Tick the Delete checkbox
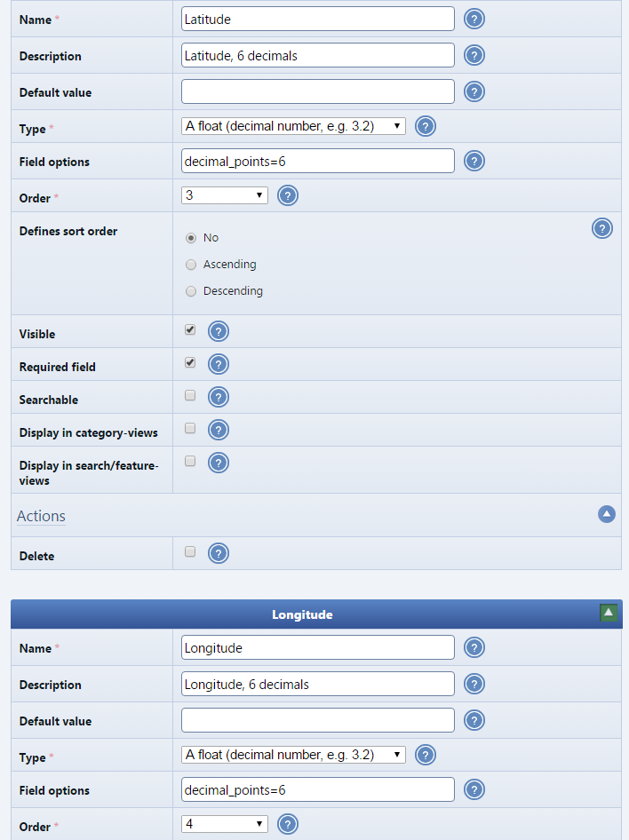Viewport: 629px width, 840px height. [190, 551]
